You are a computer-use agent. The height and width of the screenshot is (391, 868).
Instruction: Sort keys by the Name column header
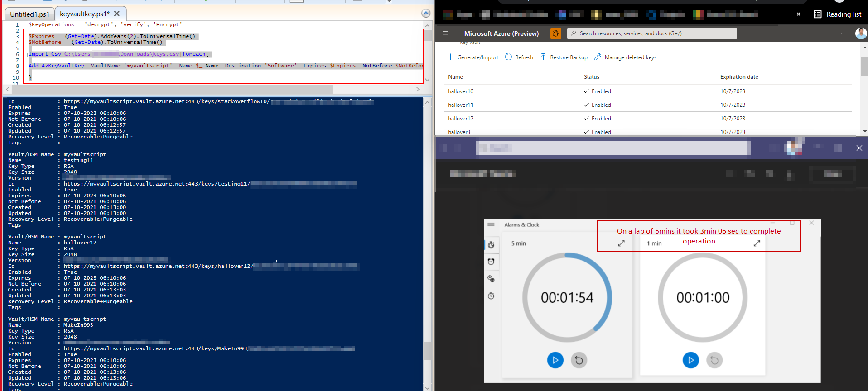[455, 77]
